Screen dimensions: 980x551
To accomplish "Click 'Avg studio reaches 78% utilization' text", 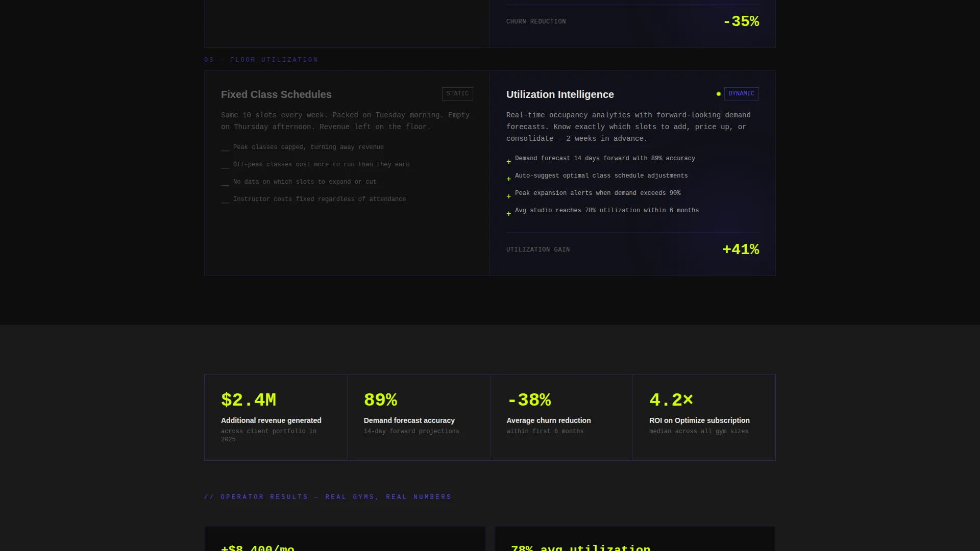I will [x=607, y=210].
